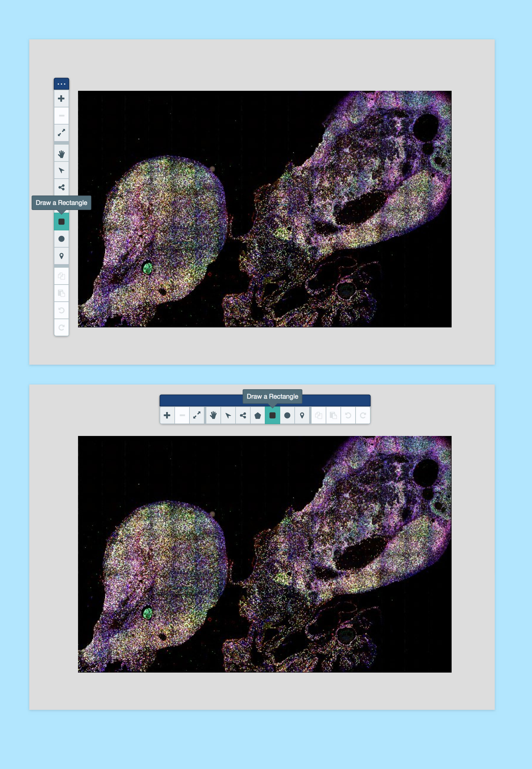Toggle the rectangle tool on horizontal toolbar
This screenshot has height=769, width=532.
(272, 415)
